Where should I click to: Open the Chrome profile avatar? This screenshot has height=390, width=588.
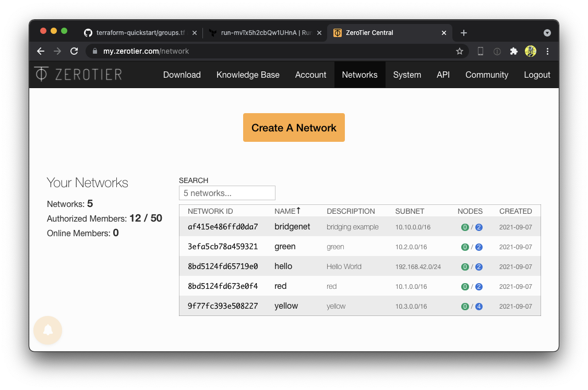coord(530,51)
